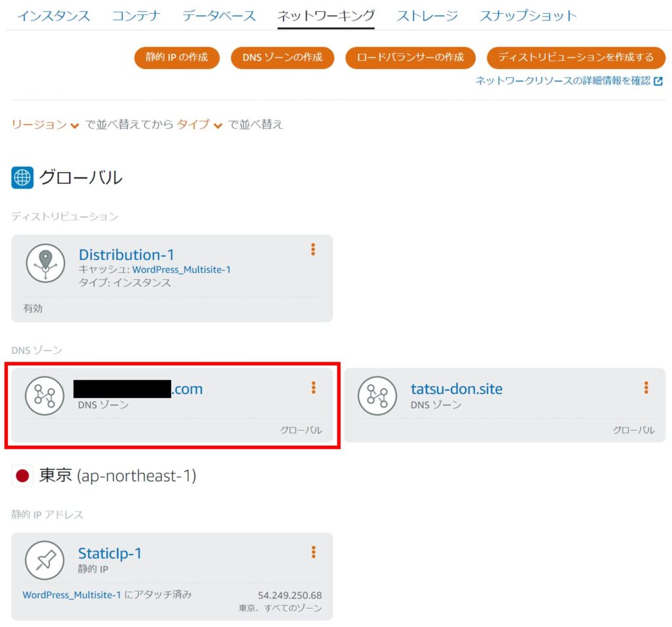The image size is (672, 627).
Task: Click the Distribution-1 map pin icon
Action: [x=45, y=263]
